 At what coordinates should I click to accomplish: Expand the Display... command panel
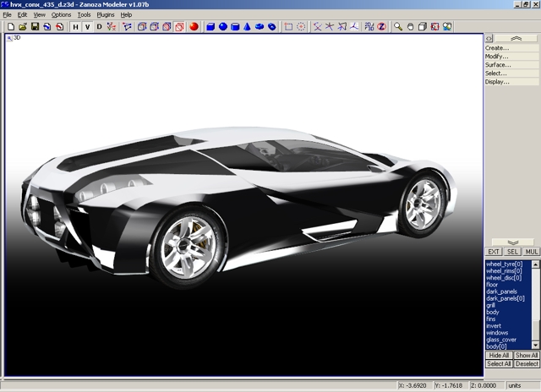(511, 82)
